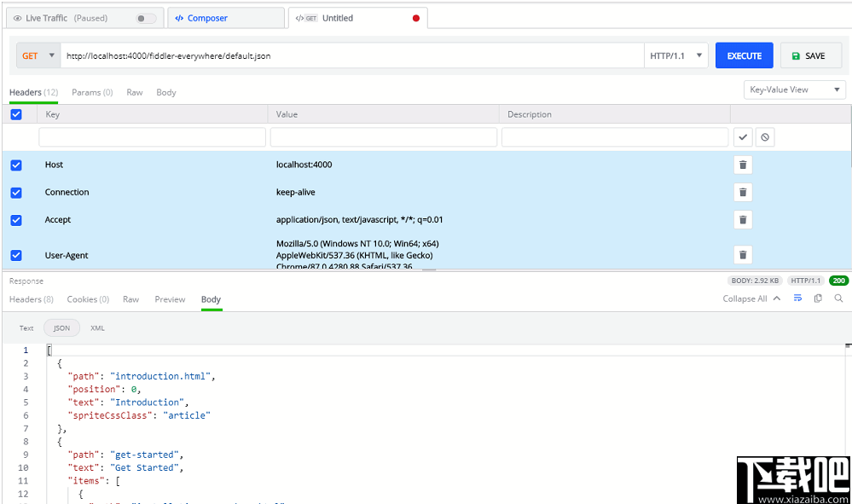
Task: Open search in the response body
Action: pos(838,298)
